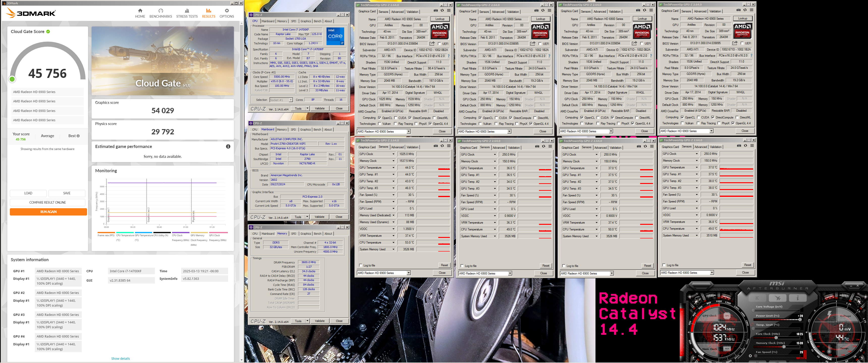
Task: Enable Log to file in sensors window with VDDC 1.3500 V
Action: point(361,265)
